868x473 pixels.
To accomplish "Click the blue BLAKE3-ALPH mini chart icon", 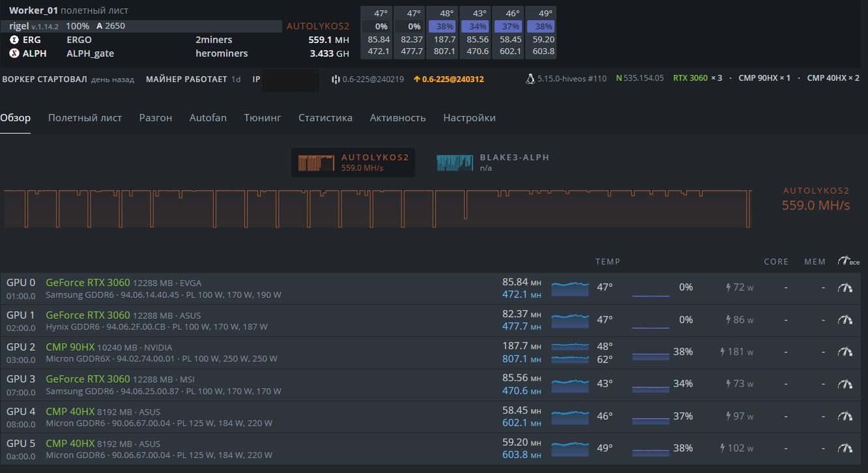I will pos(455,163).
